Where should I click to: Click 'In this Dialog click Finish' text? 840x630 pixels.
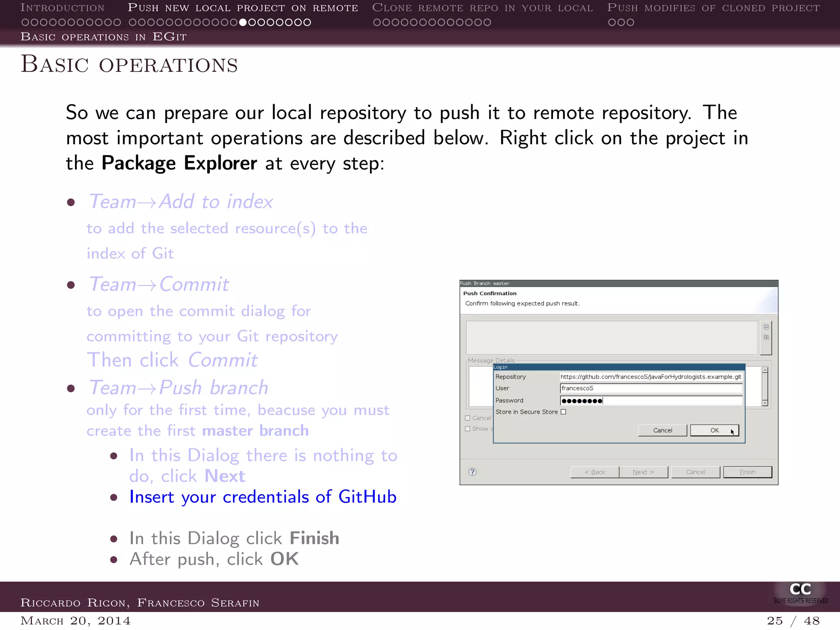[234, 539]
